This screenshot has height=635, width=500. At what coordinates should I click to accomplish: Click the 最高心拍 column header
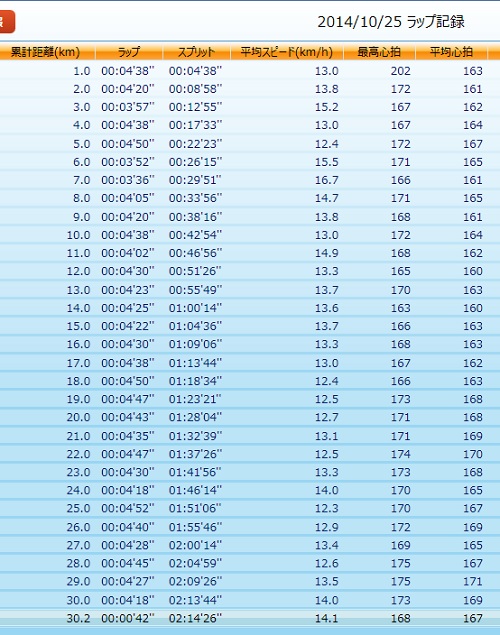[x=379, y=53]
